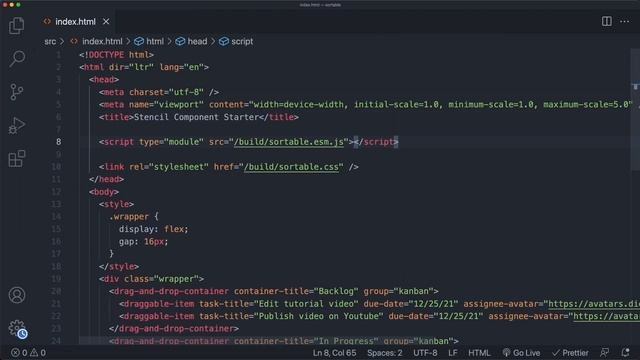
Task: Click the minimap scrollbar on the right
Action: click(636, 110)
